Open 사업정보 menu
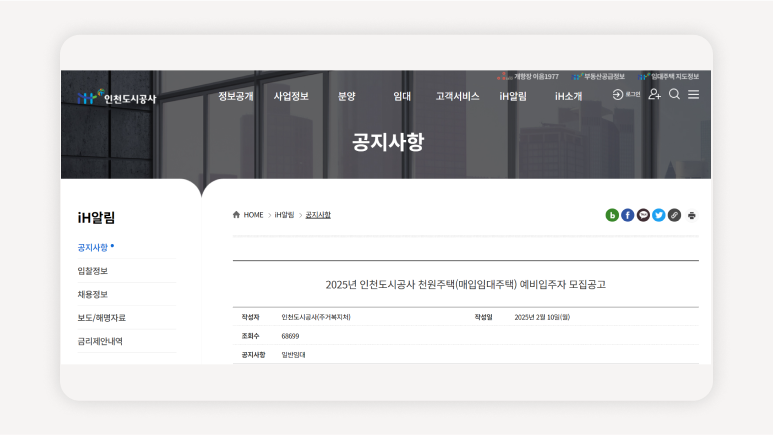The height and width of the screenshot is (435, 773). (291, 96)
